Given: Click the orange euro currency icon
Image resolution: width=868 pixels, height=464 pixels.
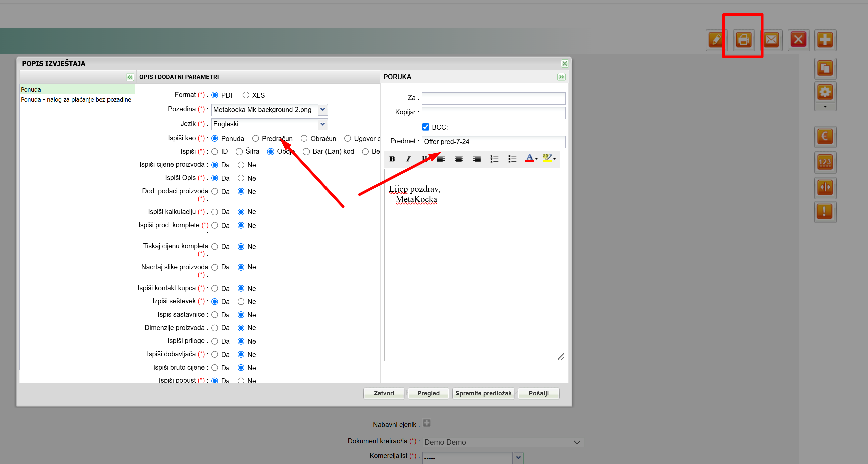Looking at the screenshot, I should 825,136.
